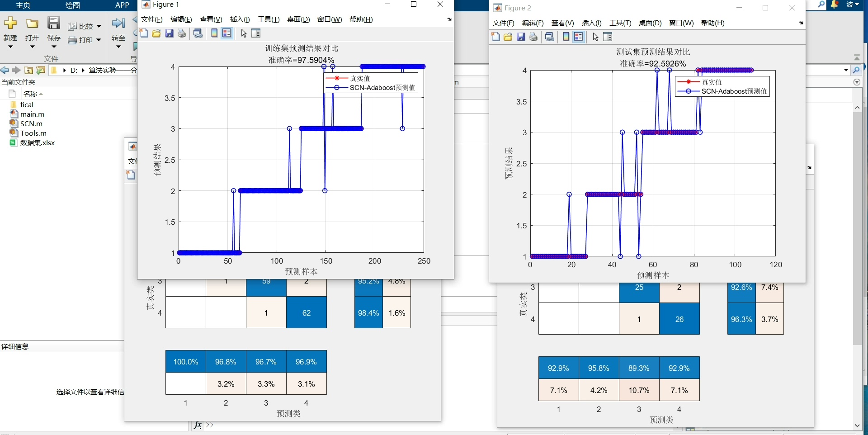Click Link Plot icon in Figure 2 toolbar

549,37
